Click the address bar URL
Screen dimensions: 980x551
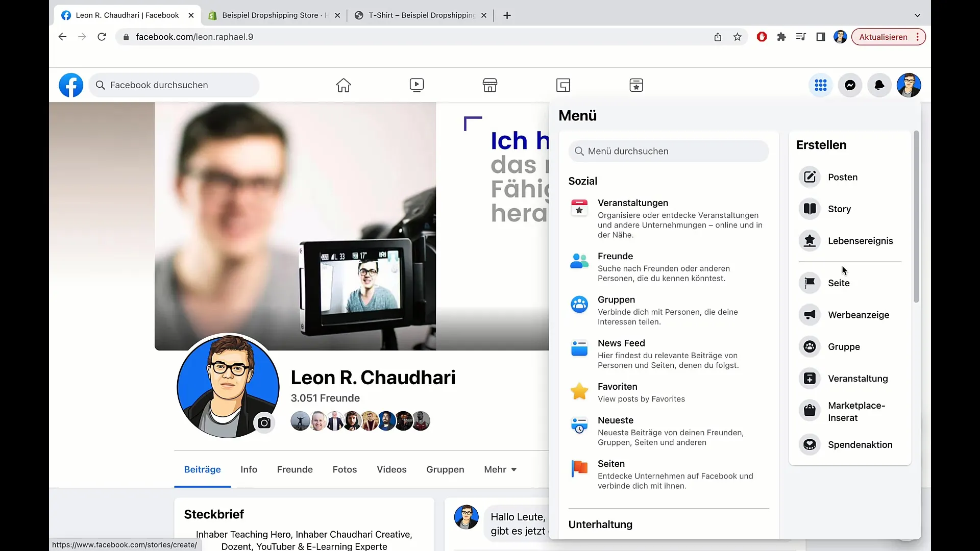[x=194, y=37]
